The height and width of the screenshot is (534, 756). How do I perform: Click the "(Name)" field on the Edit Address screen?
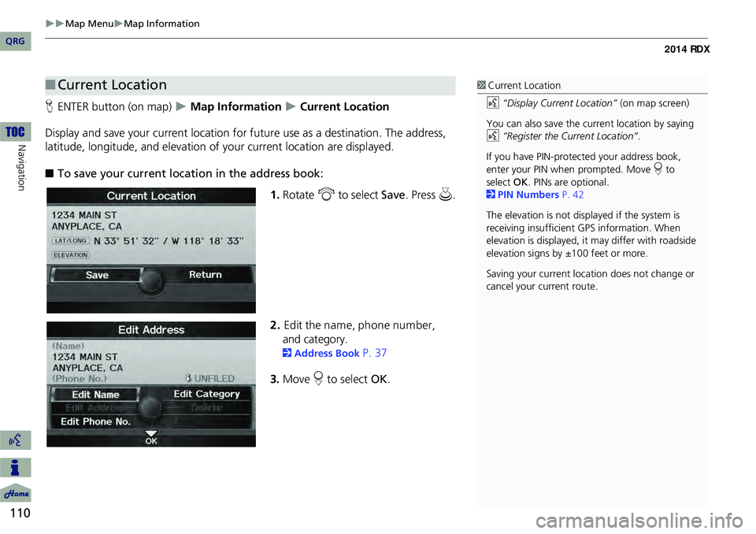pyautogui.click(x=68, y=346)
